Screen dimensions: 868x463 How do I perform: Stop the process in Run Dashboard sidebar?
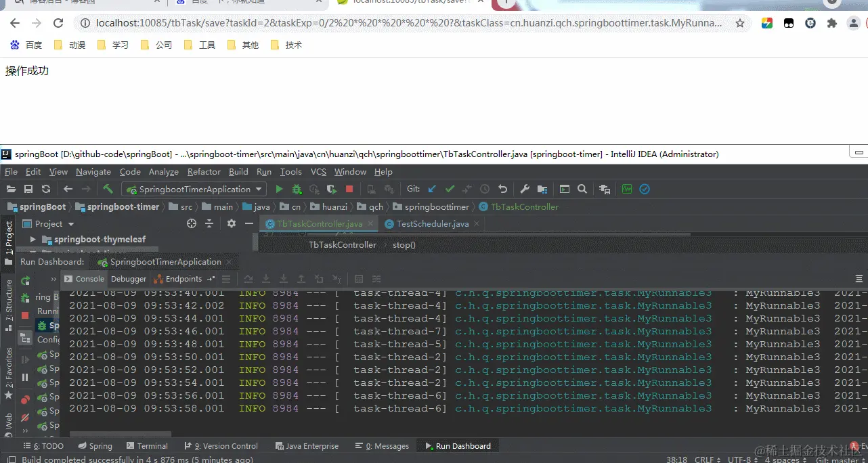tap(25, 315)
